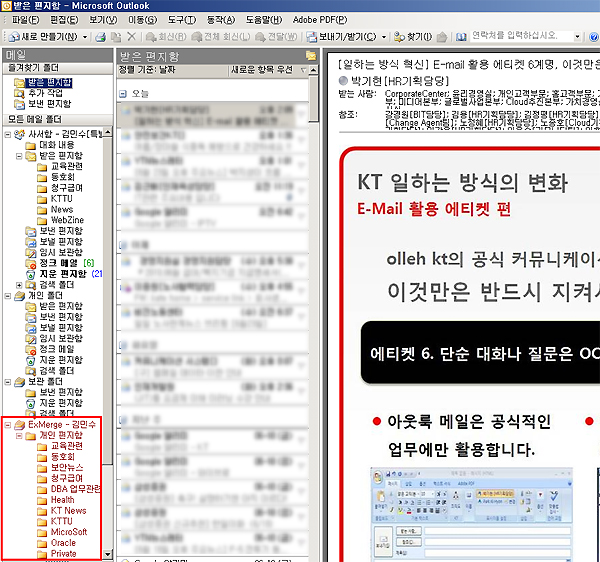Open the News folder icon
The height and width of the screenshot is (562, 600).
(42, 210)
